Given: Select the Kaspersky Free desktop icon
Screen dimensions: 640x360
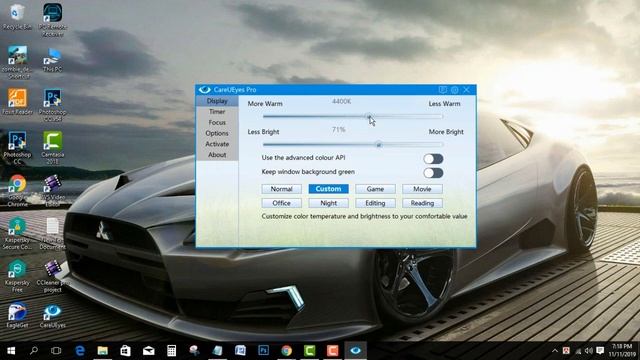Looking at the screenshot, I should point(17,276).
